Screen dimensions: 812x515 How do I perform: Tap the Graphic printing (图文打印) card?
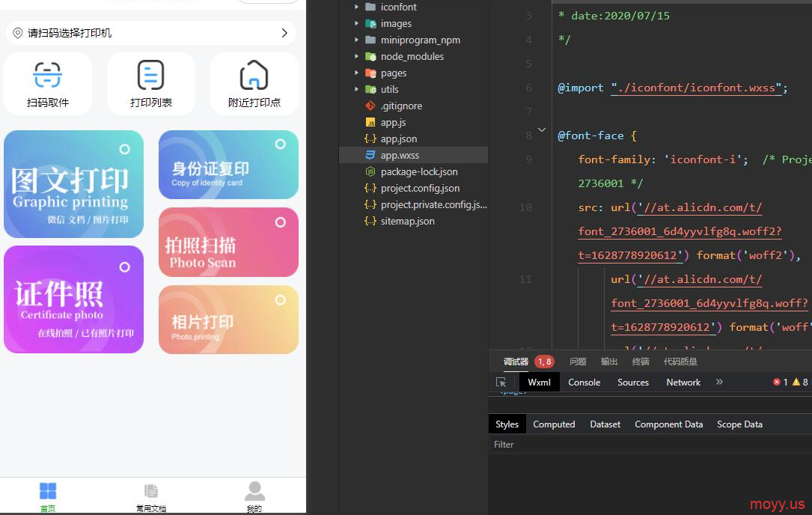[x=73, y=184]
